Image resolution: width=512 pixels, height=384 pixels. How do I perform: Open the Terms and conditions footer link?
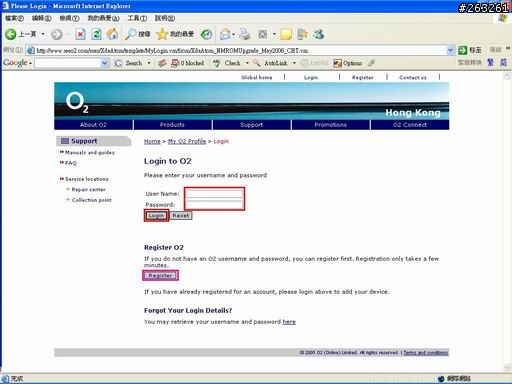(x=426, y=353)
